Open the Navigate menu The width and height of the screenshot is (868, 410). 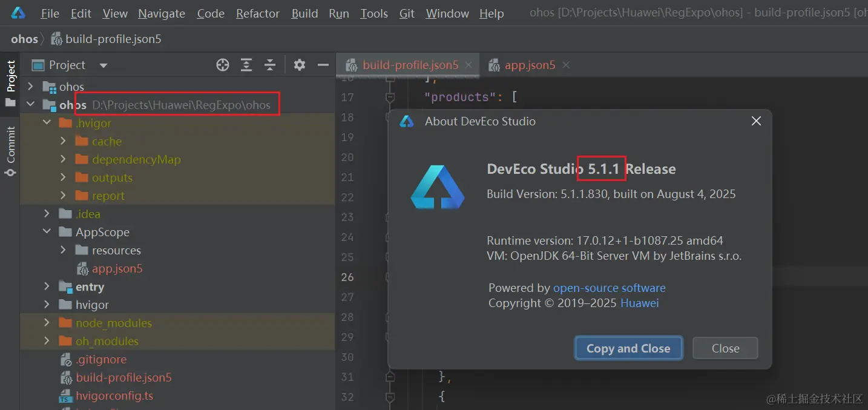point(162,13)
